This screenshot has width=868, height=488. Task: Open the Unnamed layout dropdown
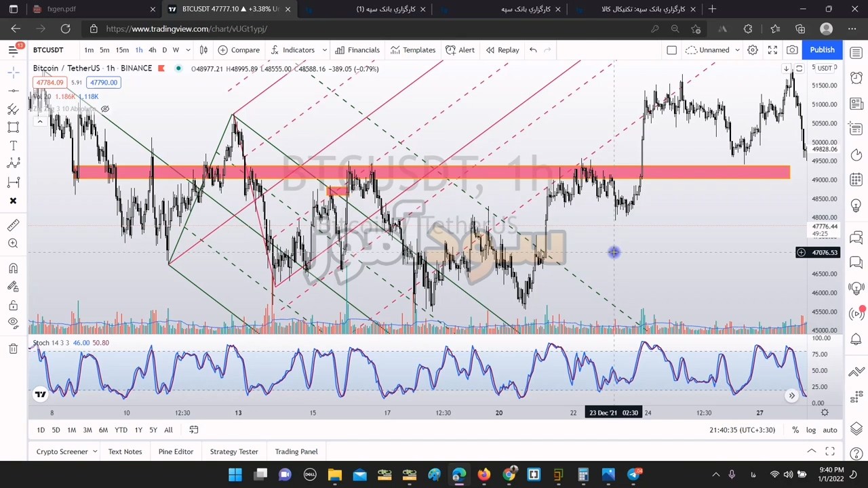pos(712,49)
